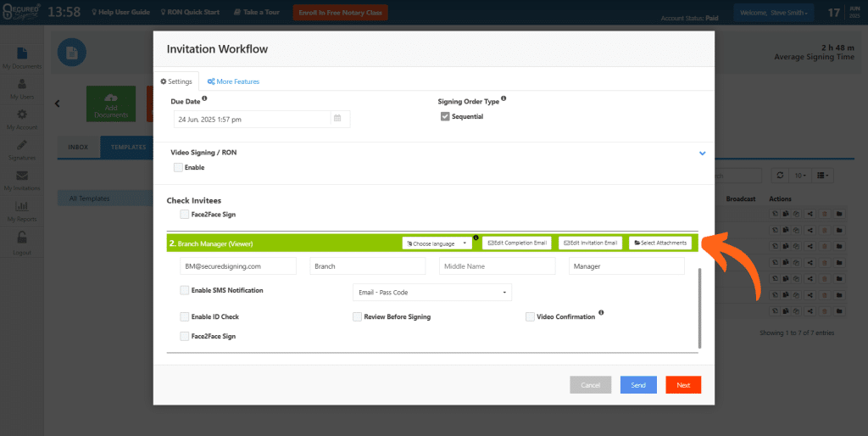Open the Due Date calendar picker icon
The image size is (868, 436).
click(337, 119)
